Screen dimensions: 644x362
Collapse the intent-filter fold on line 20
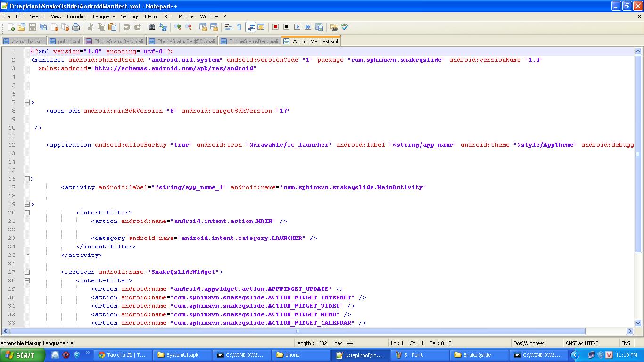(x=27, y=213)
